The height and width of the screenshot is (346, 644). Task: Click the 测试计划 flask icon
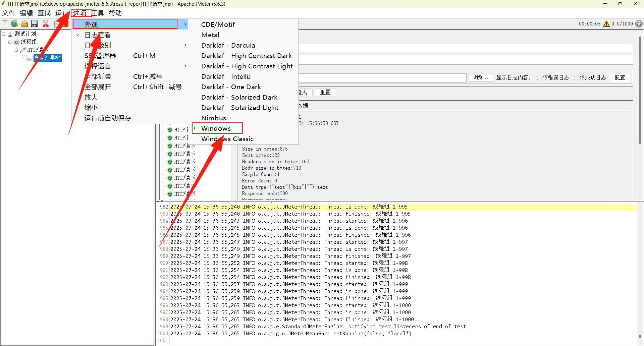click(x=10, y=34)
